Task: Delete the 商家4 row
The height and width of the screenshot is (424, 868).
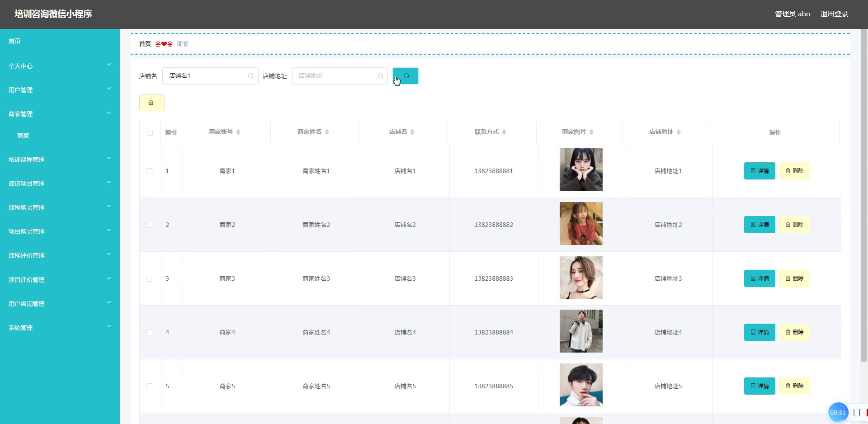Action: click(794, 332)
